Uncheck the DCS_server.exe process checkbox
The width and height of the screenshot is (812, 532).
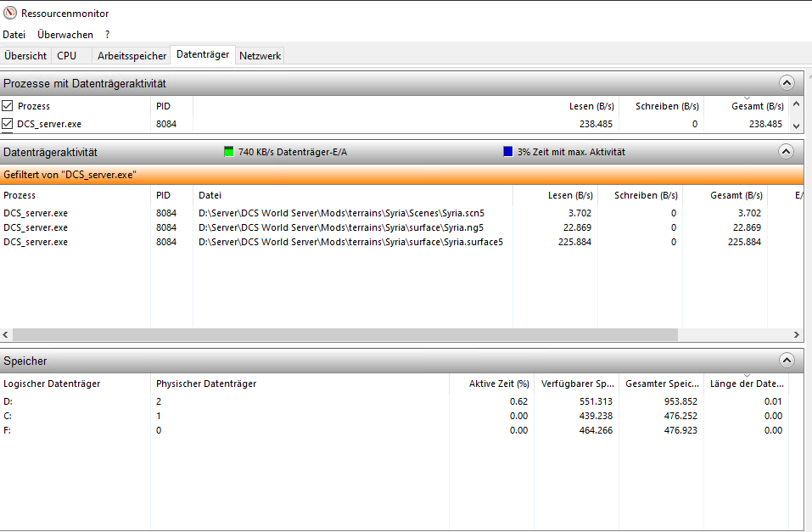click(x=8, y=123)
